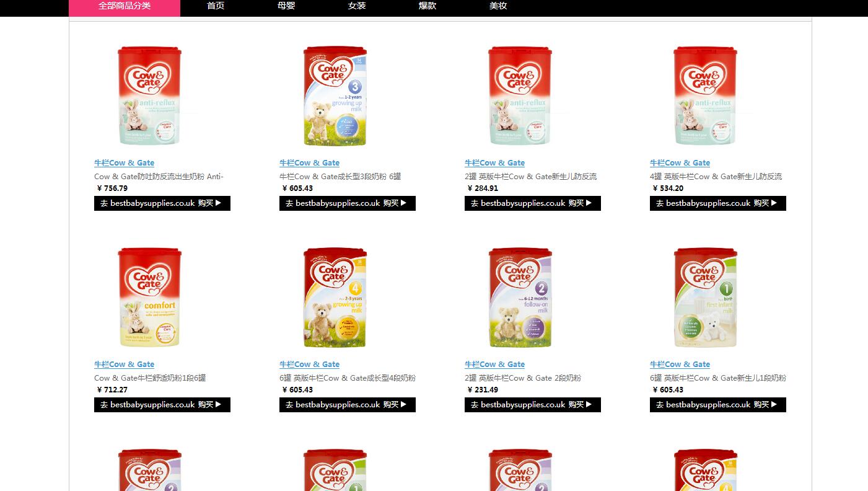Open the 爆款 navigation item

coord(427,6)
